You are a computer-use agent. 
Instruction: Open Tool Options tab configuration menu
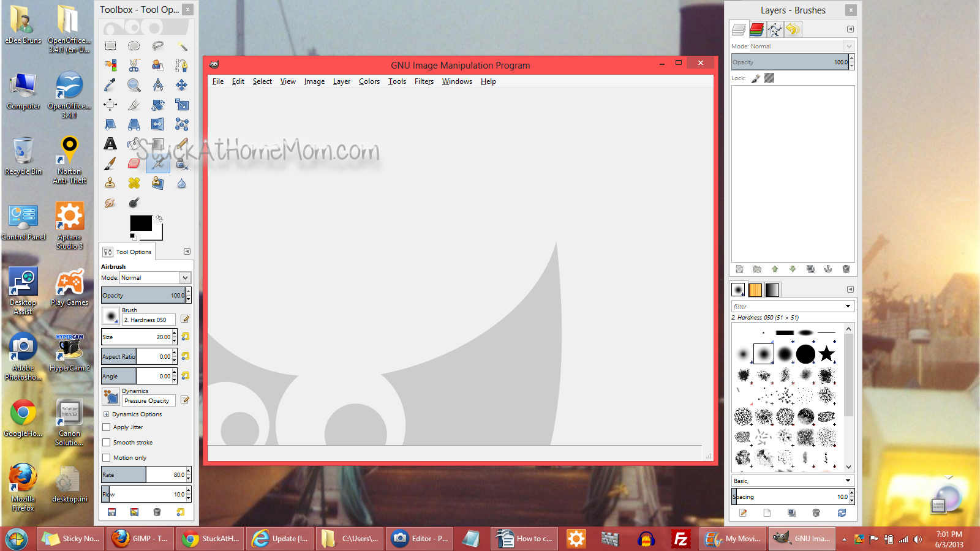187,252
